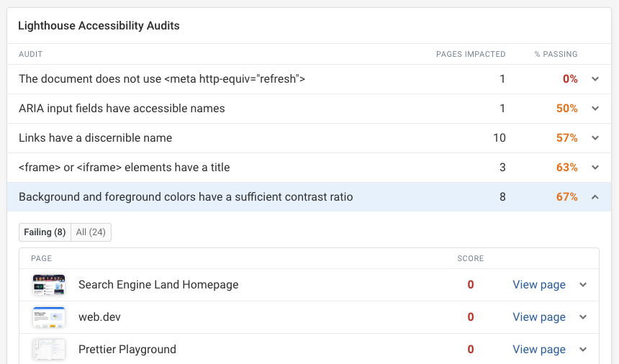619x364 pixels.
Task: Collapse the contrast ratio audit chevron
Action: point(595,197)
